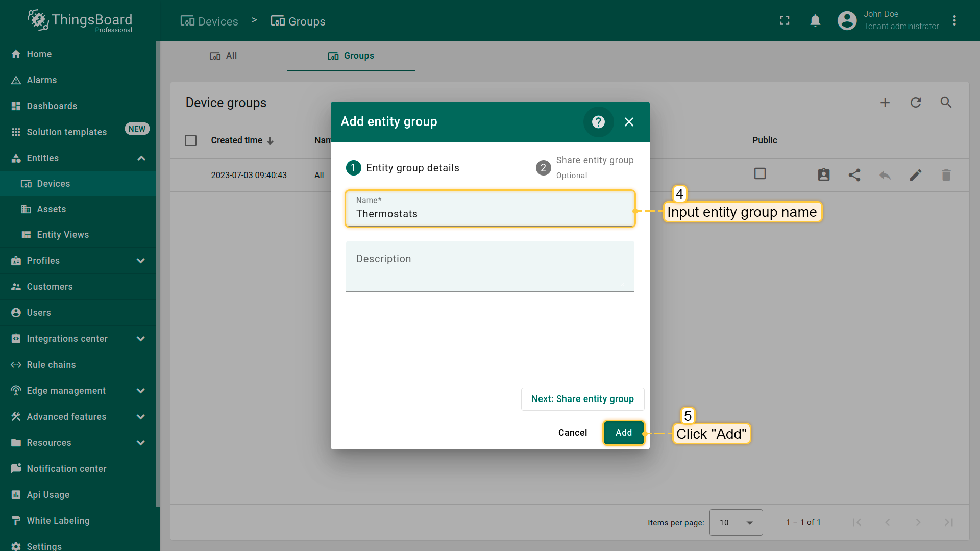
Task: Click the Description text field
Action: [489, 266]
